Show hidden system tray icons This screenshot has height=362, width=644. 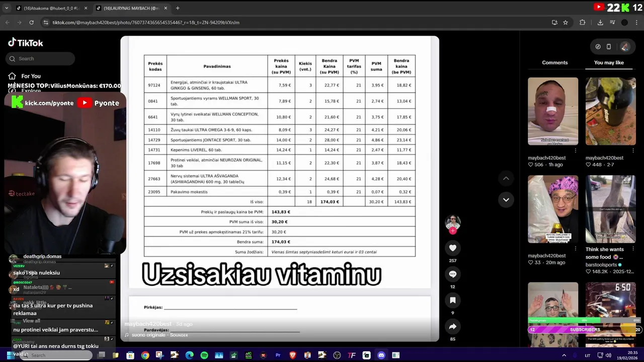click(563, 355)
